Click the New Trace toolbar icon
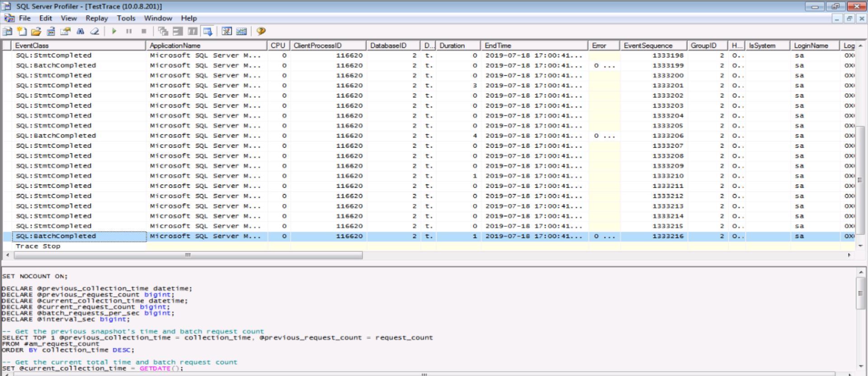 [x=8, y=31]
